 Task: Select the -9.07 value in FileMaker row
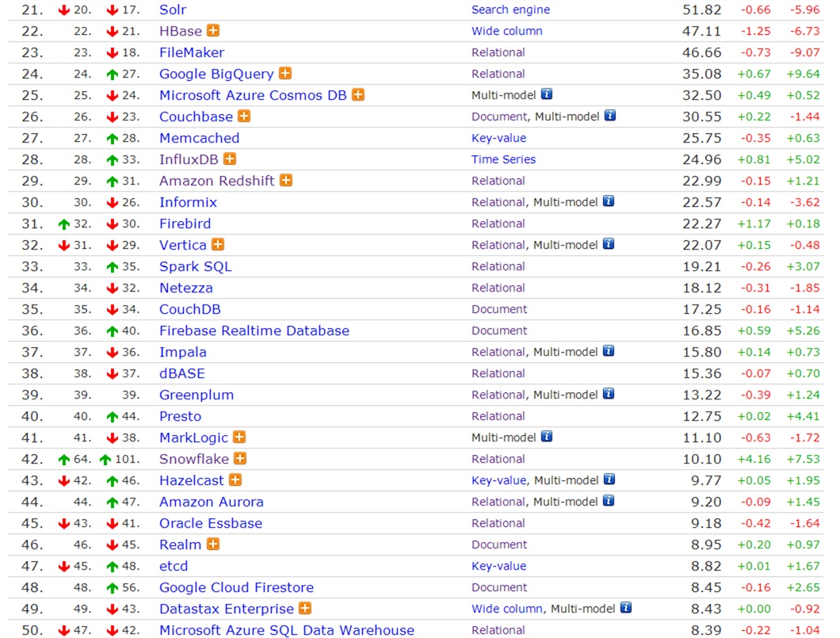point(804,52)
